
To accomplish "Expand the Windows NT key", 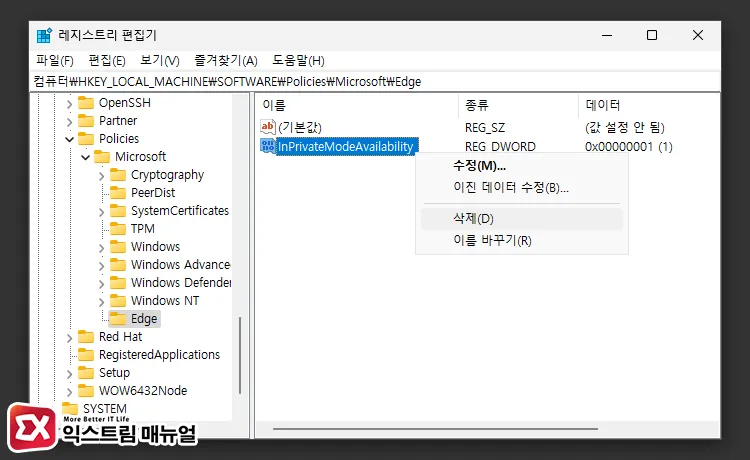I will coord(101,302).
